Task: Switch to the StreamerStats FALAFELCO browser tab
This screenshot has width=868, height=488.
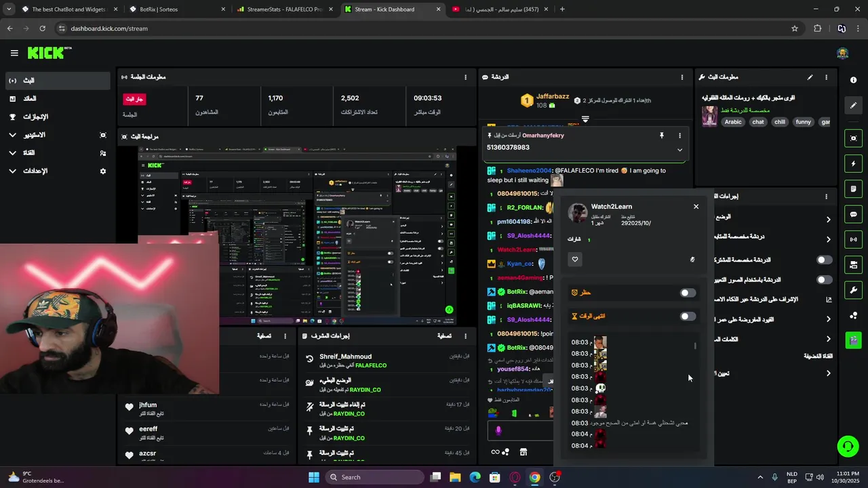Action: (x=285, y=9)
